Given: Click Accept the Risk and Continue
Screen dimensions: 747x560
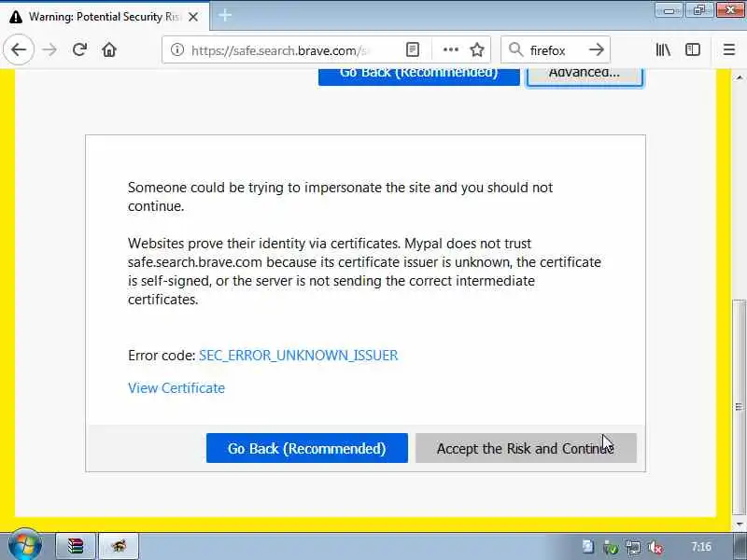Looking at the screenshot, I should point(526,448).
